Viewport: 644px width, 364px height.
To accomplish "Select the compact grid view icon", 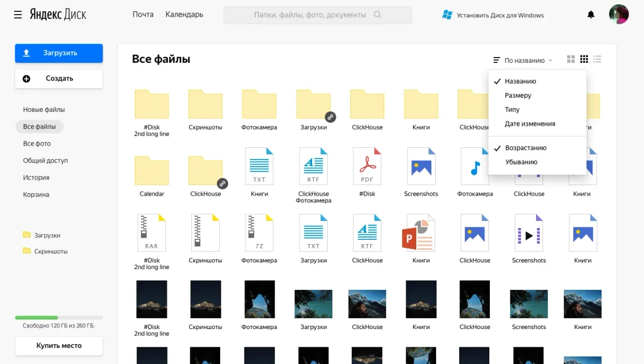I will pyautogui.click(x=584, y=59).
